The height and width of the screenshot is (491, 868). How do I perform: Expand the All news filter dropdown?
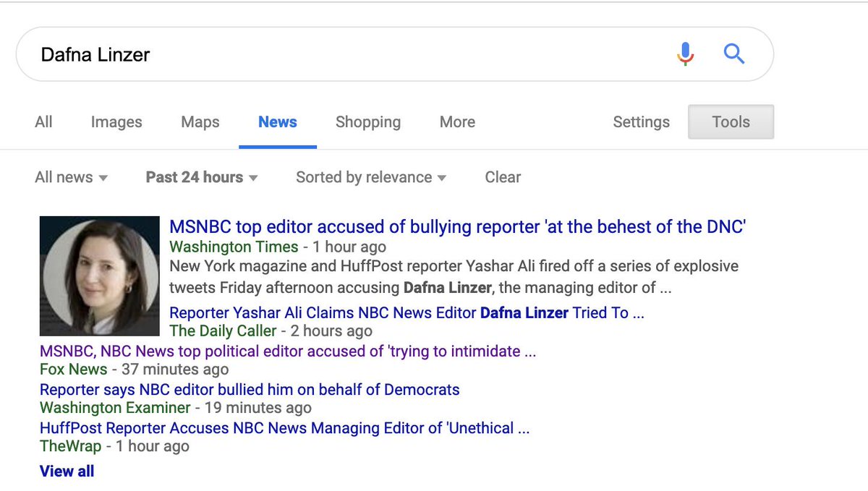(x=71, y=177)
